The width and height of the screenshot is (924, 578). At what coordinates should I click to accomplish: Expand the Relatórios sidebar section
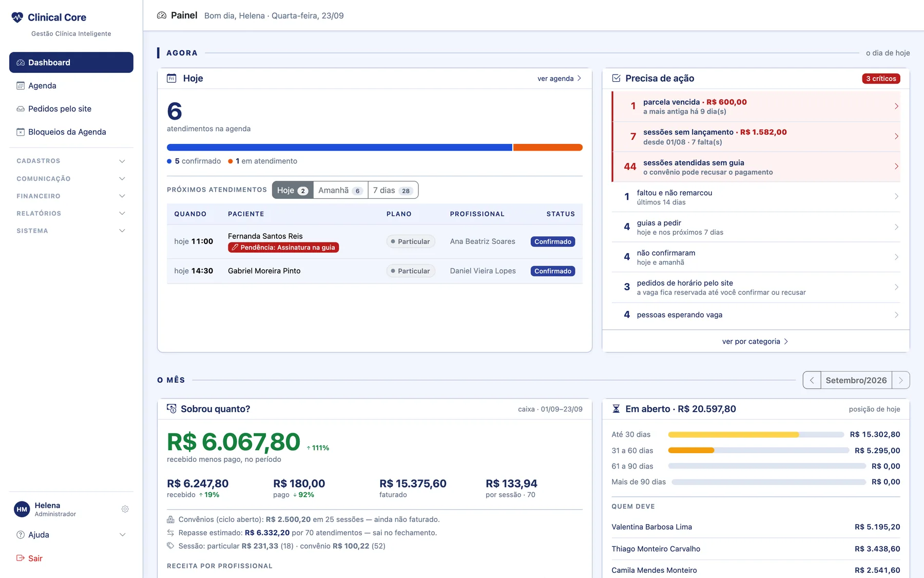[x=71, y=213]
